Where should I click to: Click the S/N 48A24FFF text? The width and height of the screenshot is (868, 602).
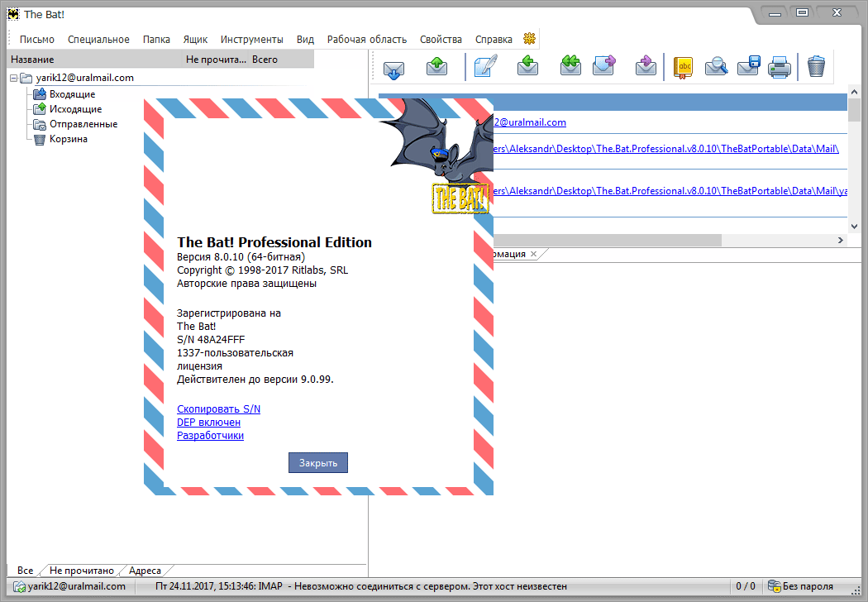(x=211, y=340)
